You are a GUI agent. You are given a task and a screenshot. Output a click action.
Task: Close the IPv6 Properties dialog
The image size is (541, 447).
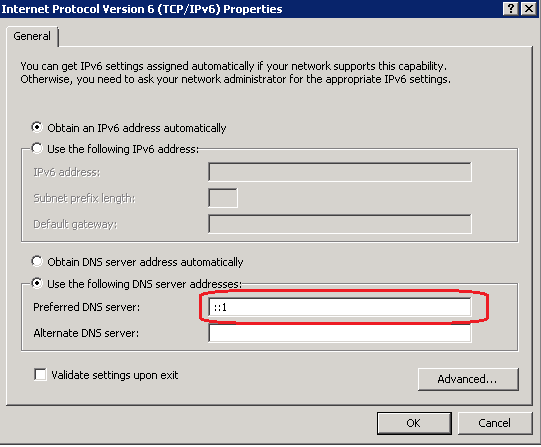(529, 8)
